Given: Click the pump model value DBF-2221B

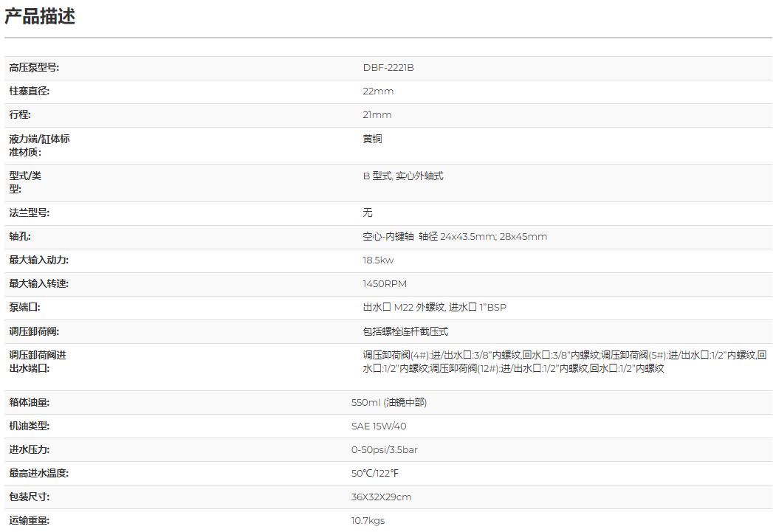Looking at the screenshot, I should click(x=388, y=68).
